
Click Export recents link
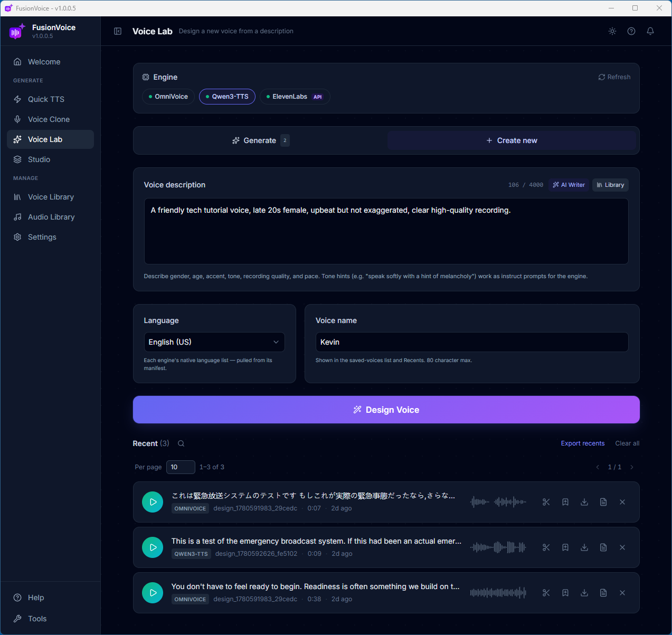click(583, 443)
